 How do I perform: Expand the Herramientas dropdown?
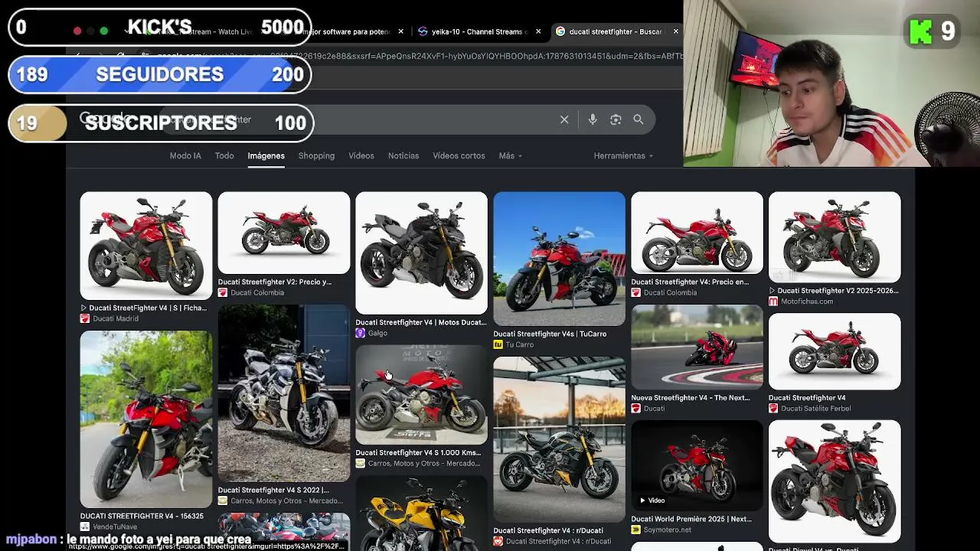624,155
